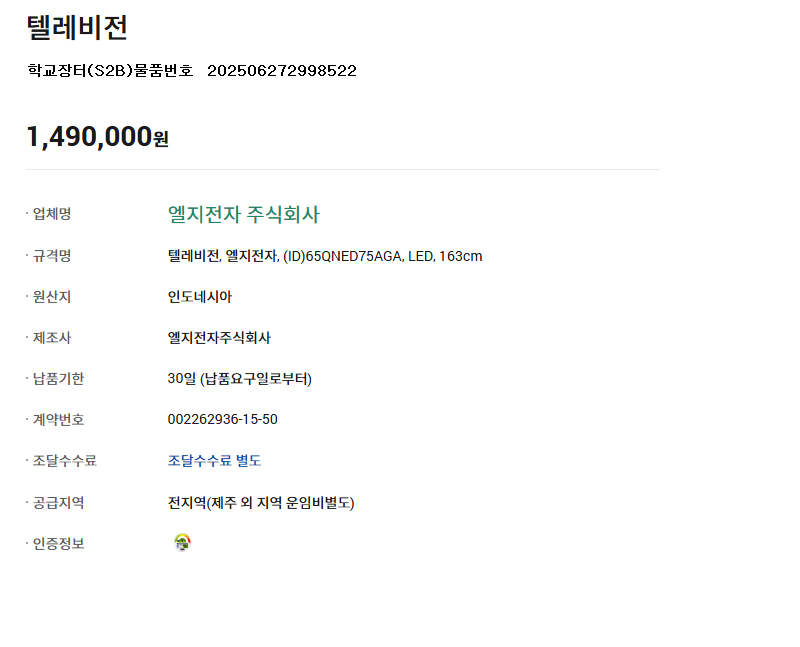This screenshot has height=647, width=800.
Task: Click the 인증정보 field label
Action: tap(58, 544)
